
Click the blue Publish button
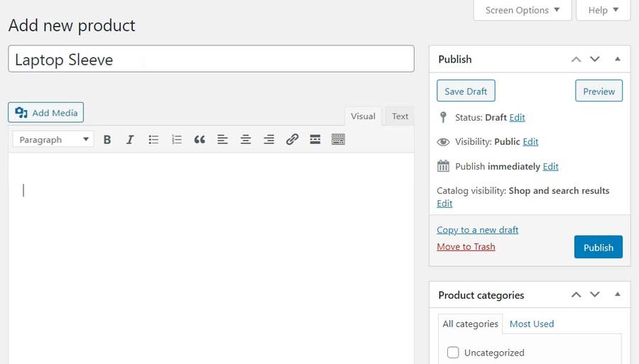coord(599,247)
